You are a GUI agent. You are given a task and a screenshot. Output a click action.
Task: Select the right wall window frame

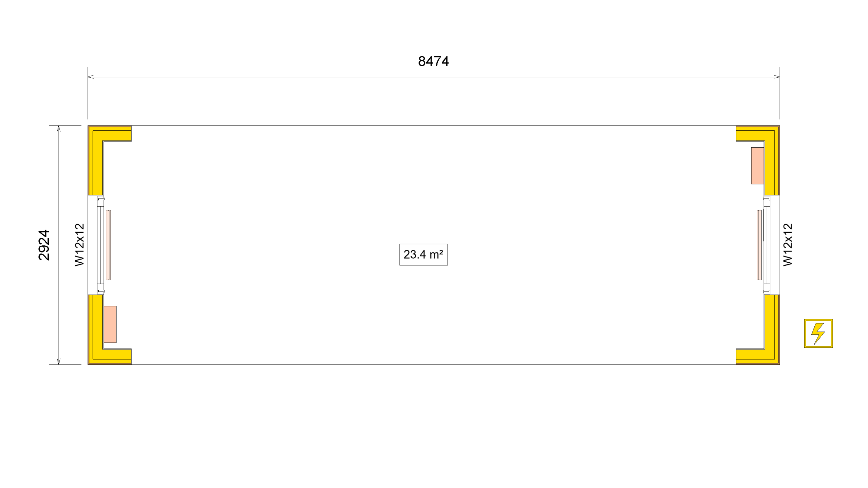(x=767, y=245)
